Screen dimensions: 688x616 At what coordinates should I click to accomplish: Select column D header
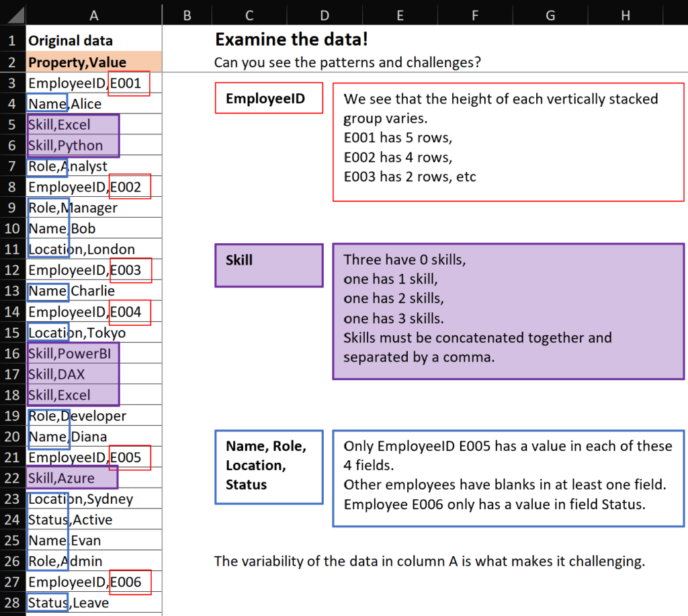(x=325, y=15)
